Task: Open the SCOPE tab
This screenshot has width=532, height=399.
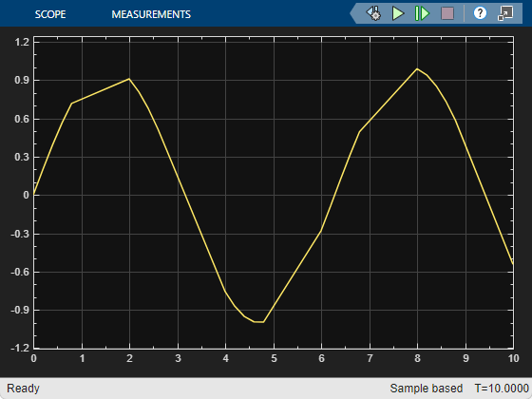Action: pyautogui.click(x=50, y=14)
